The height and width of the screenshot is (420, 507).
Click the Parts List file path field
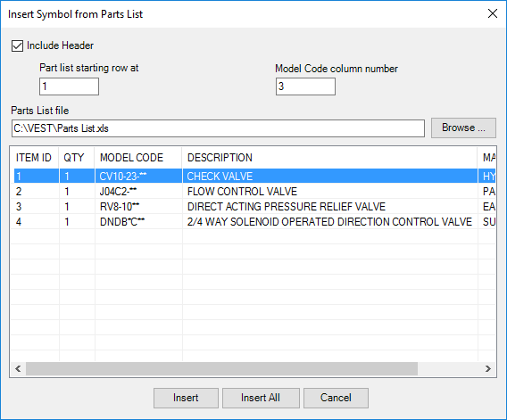click(x=218, y=128)
